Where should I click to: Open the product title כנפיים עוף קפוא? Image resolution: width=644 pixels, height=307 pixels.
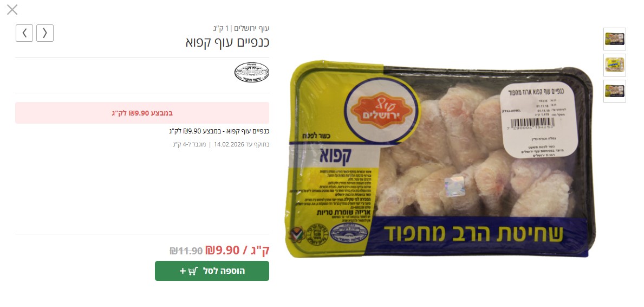(x=227, y=42)
